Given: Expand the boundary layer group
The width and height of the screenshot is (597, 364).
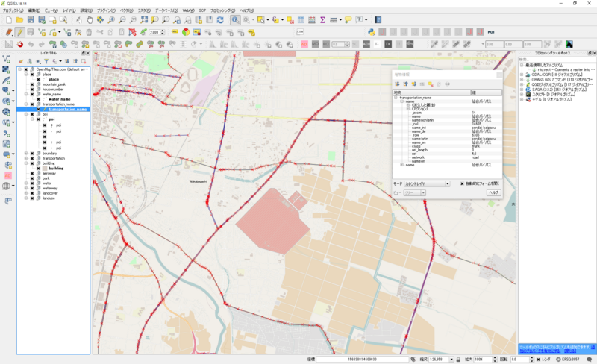Looking at the screenshot, I should click(x=26, y=154).
